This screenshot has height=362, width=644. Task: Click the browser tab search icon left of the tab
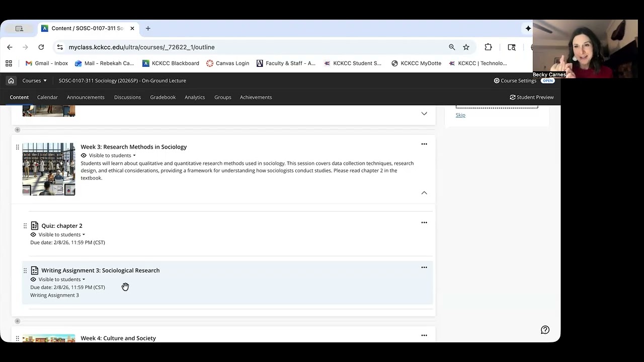[x=19, y=29]
